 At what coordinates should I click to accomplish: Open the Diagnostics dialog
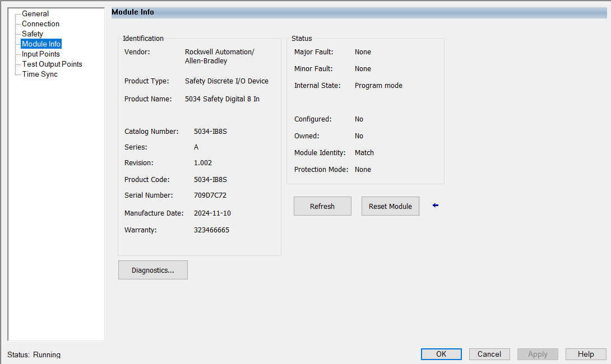point(152,270)
